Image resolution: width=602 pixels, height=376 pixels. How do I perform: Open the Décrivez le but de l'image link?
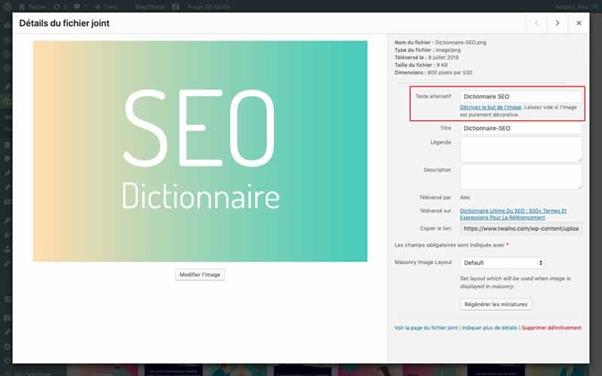click(491, 107)
